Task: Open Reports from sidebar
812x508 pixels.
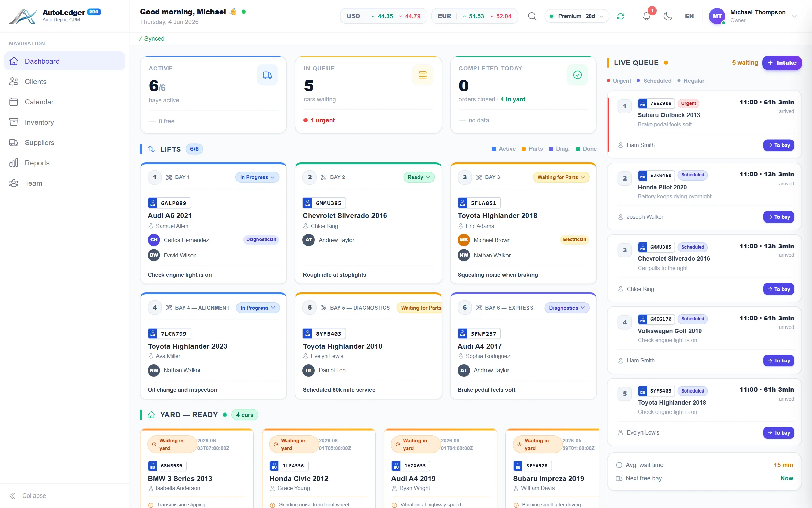Action: pyautogui.click(x=65, y=163)
